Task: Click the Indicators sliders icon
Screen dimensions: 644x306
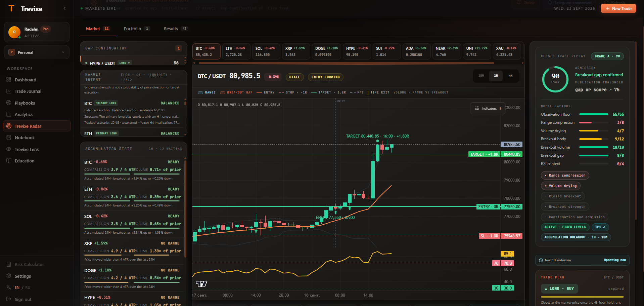Action: [477, 108]
